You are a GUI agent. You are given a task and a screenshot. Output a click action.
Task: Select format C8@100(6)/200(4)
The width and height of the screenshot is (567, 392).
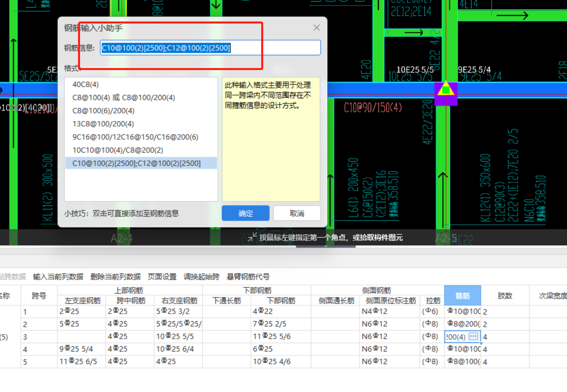tap(141, 111)
